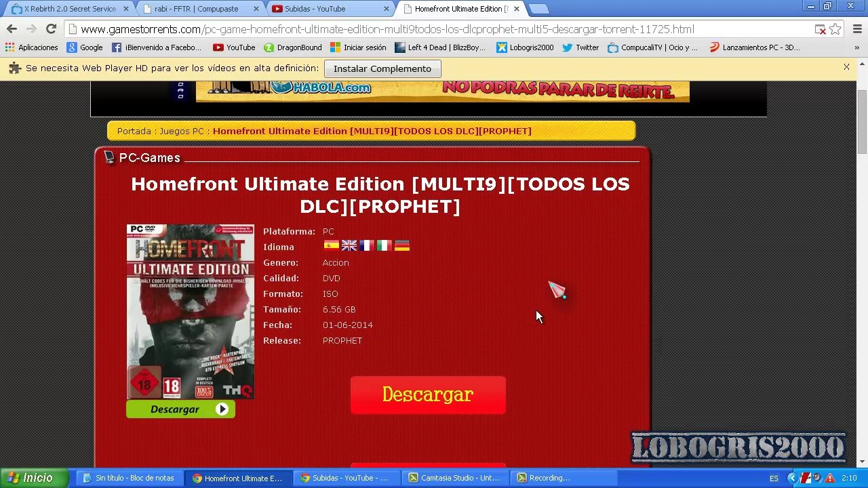Click the PC-Games section heading

pyautogui.click(x=150, y=158)
